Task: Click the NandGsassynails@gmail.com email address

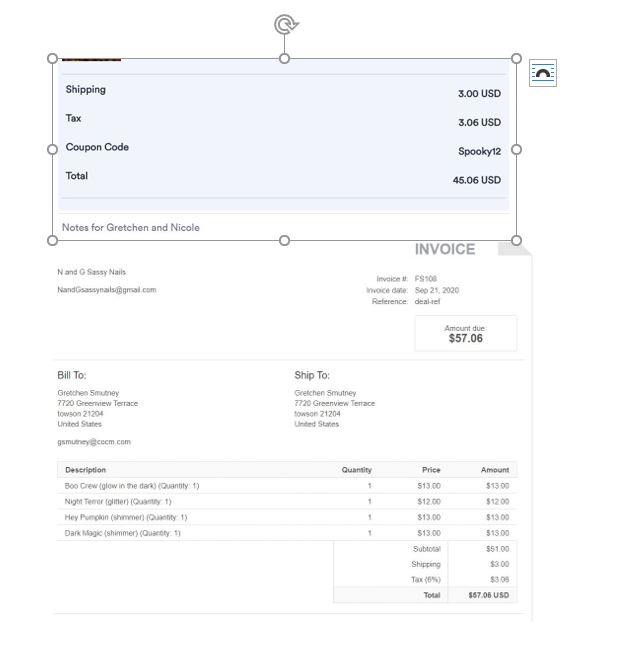Action: point(107,290)
